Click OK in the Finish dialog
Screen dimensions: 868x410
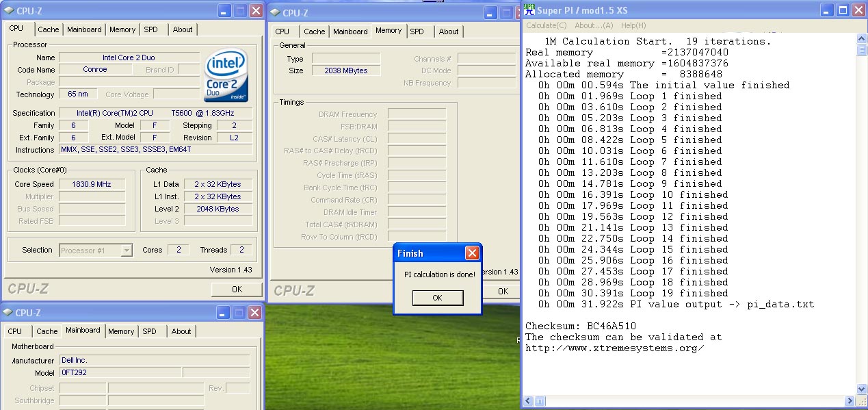coord(438,298)
